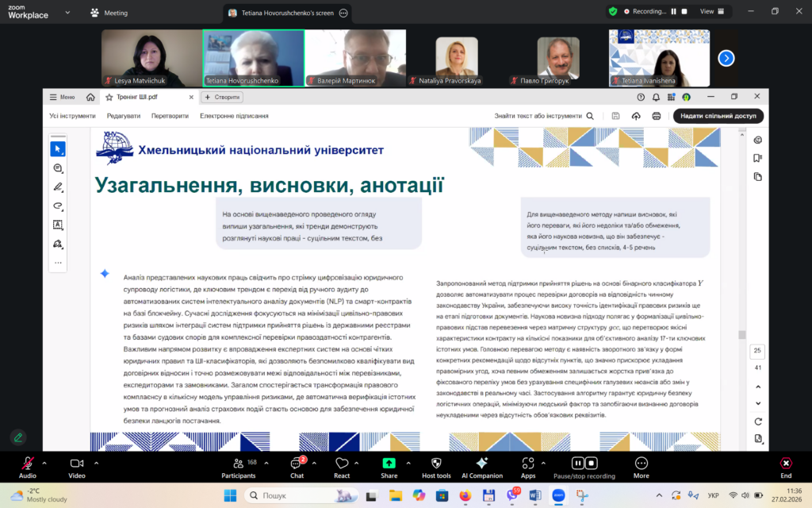Click the green Share screen button

(x=389, y=464)
